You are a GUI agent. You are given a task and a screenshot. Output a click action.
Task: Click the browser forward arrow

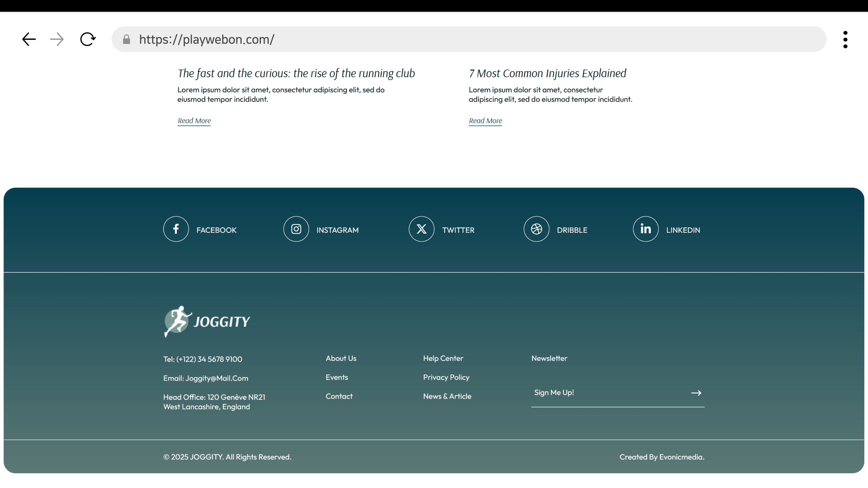(57, 39)
